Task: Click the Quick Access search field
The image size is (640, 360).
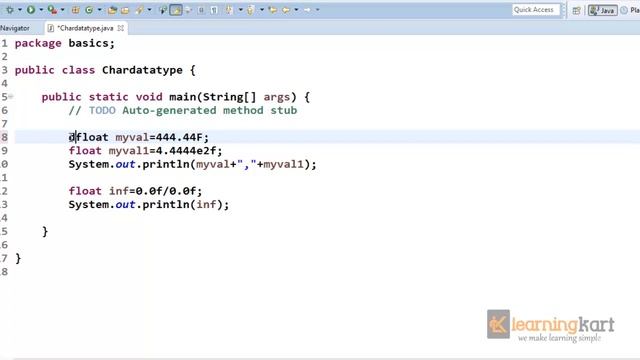Action: 536,10
